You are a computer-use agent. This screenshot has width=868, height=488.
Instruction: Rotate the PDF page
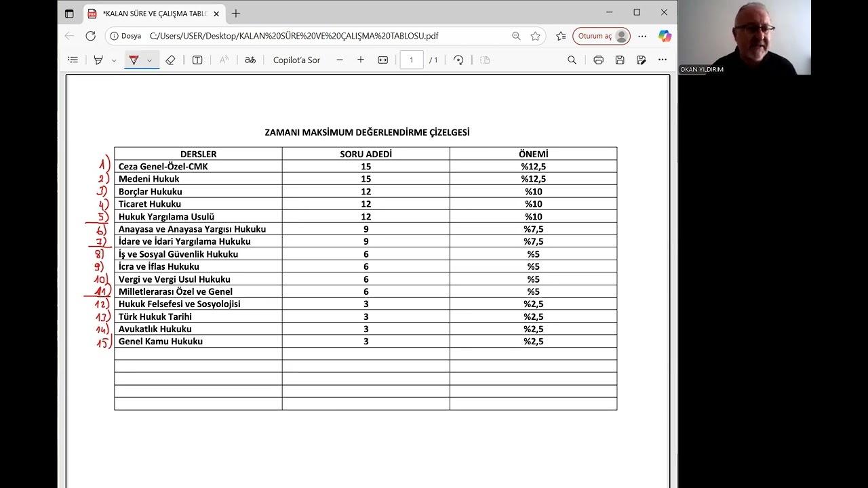pyautogui.click(x=458, y=60)
